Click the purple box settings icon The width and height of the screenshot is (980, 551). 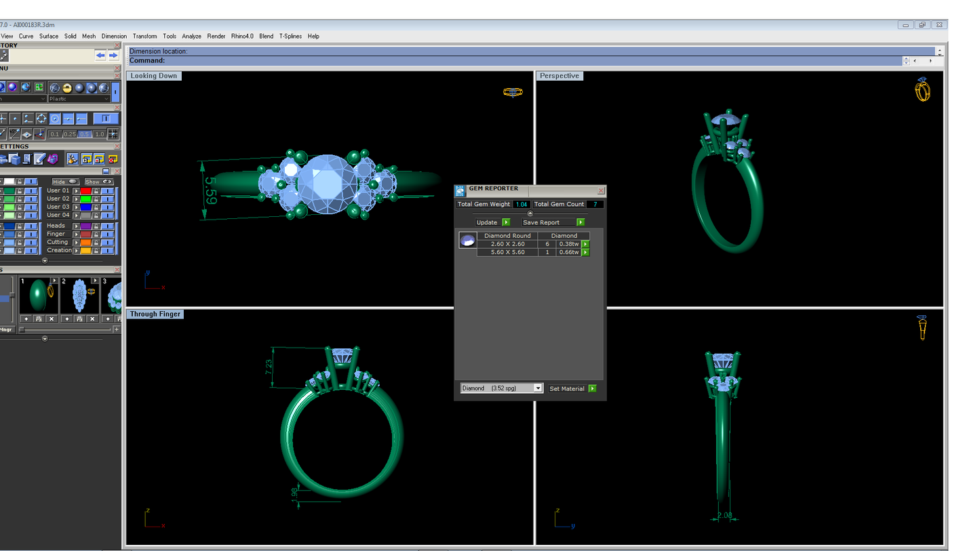tap(54, 159)
